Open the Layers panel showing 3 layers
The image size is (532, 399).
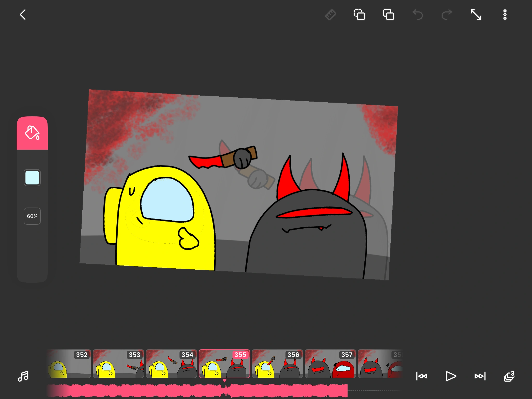(x=509, y=376)
